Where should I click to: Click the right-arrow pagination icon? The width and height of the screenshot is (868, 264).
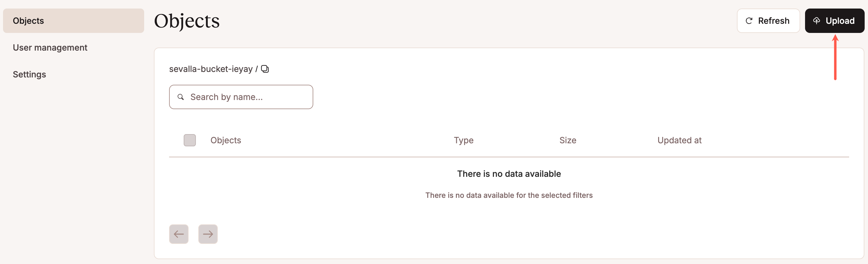tap(207, 234)
